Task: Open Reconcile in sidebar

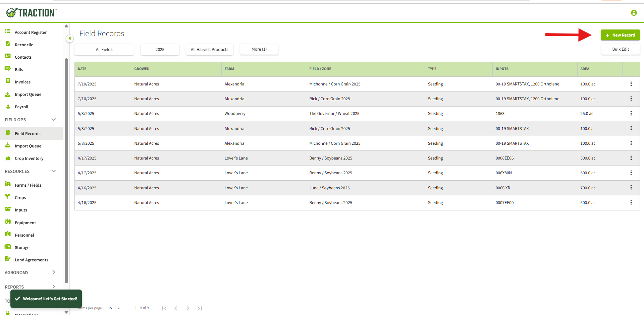Action: pyautogui.click(x=24, y=45)
